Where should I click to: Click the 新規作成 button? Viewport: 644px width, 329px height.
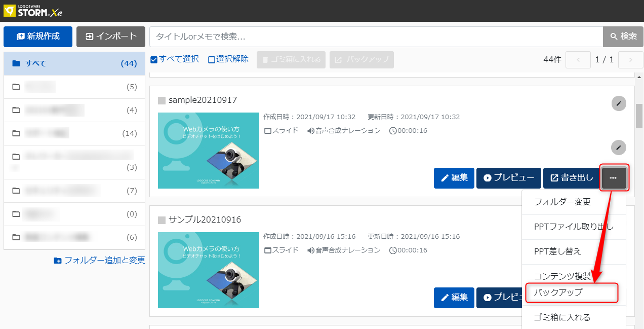click(38, 36)
